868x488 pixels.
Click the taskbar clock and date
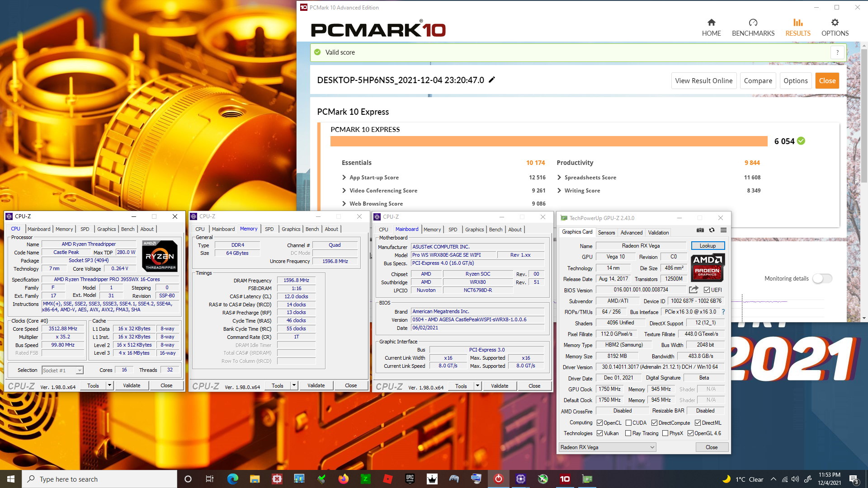point(829,479)
